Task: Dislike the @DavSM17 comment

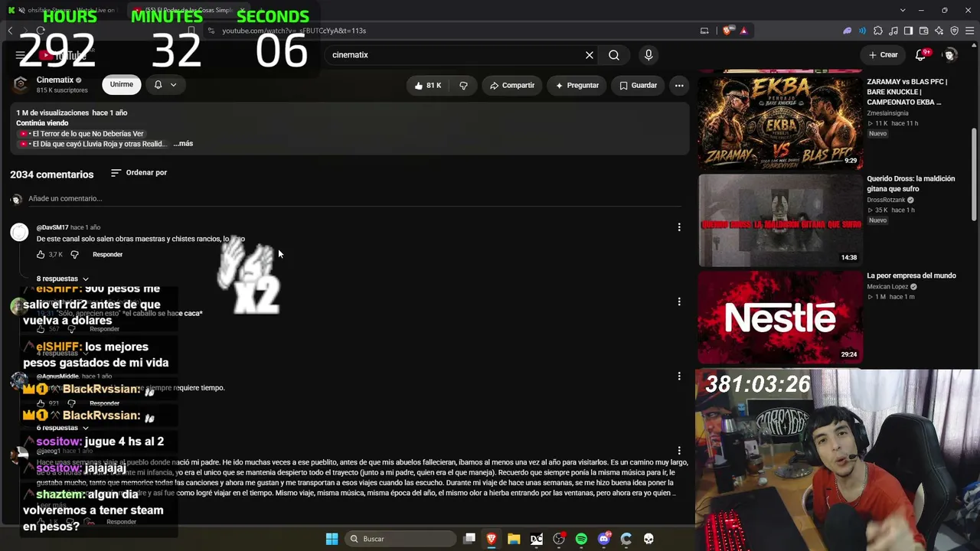Action: click(x=74, y=255)
